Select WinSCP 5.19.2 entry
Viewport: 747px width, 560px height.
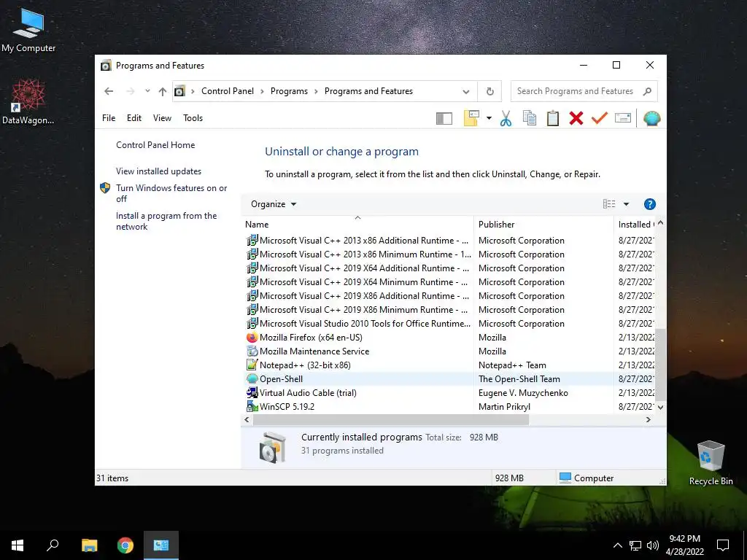pyautogui.click(x=449, y=406)
